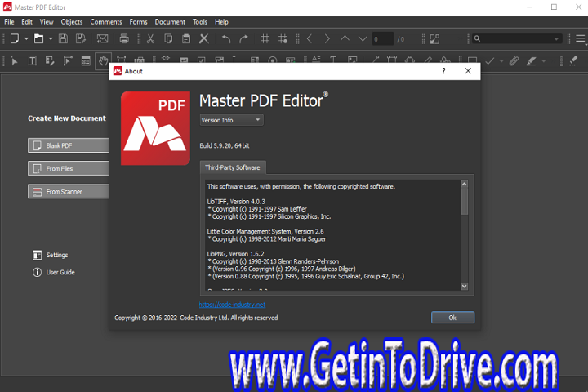The width and height of the screenshot is (588, 392).
Task: Open the Help menu
Action: pyautogui.click(x=221, y=22)
